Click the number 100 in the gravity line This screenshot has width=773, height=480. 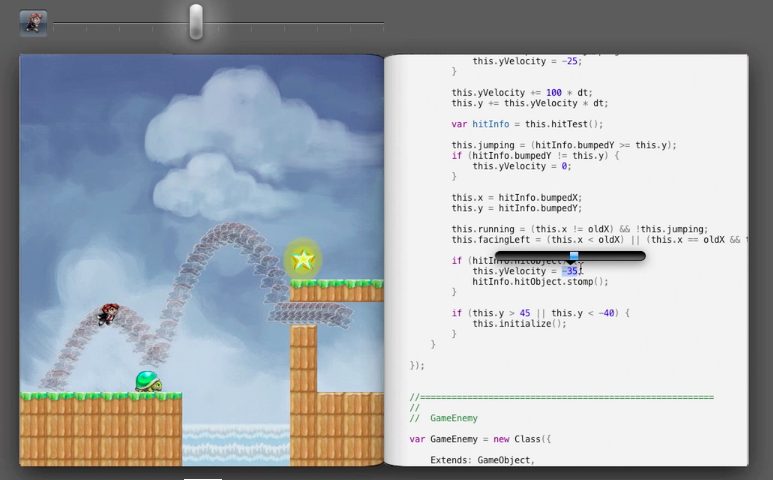pyautogui.click(x=554, y=93)
